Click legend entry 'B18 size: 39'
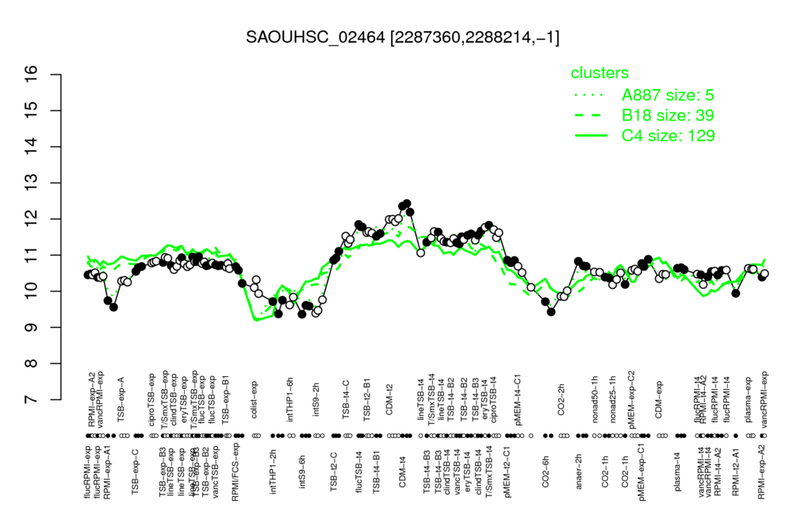The width and height of the screenshot is (812, 508). click(x=668, y=115)
